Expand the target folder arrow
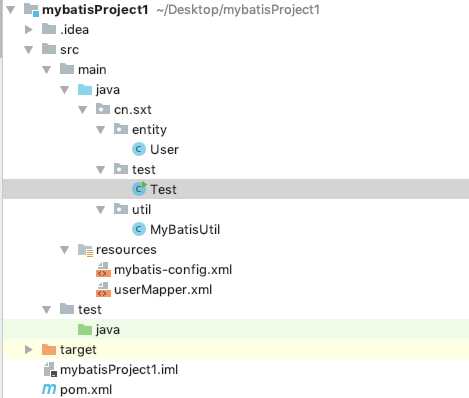Image resolution: width=469 pixels, height=398 pixels. point(29,350)
